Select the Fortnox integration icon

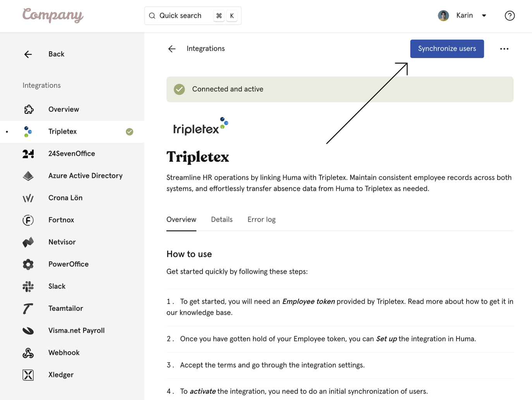tap(28, 220)
